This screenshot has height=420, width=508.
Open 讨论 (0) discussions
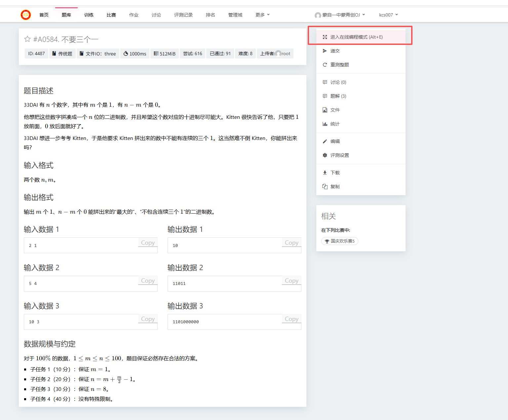[x=338, y=82]
